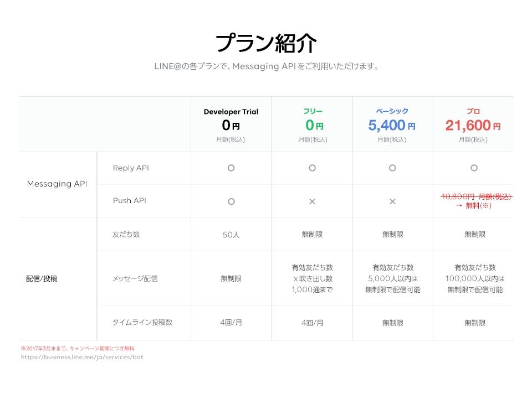The image size is (532, 393).
Task: Click the 1,000通まで message limit cell
Action: [312, 289]
